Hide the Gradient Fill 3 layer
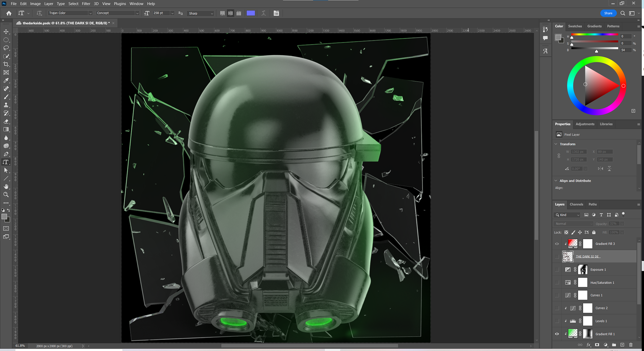This screenshot has width=644, height=351. coord(557,244)
